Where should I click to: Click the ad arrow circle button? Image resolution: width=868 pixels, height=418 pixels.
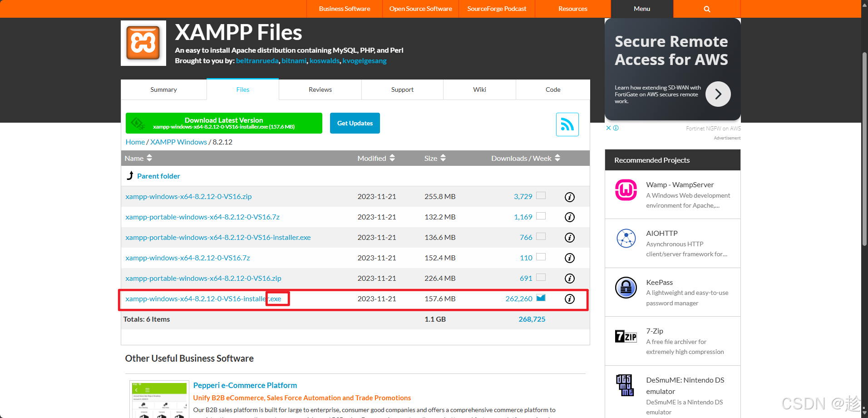pos(718,94)
